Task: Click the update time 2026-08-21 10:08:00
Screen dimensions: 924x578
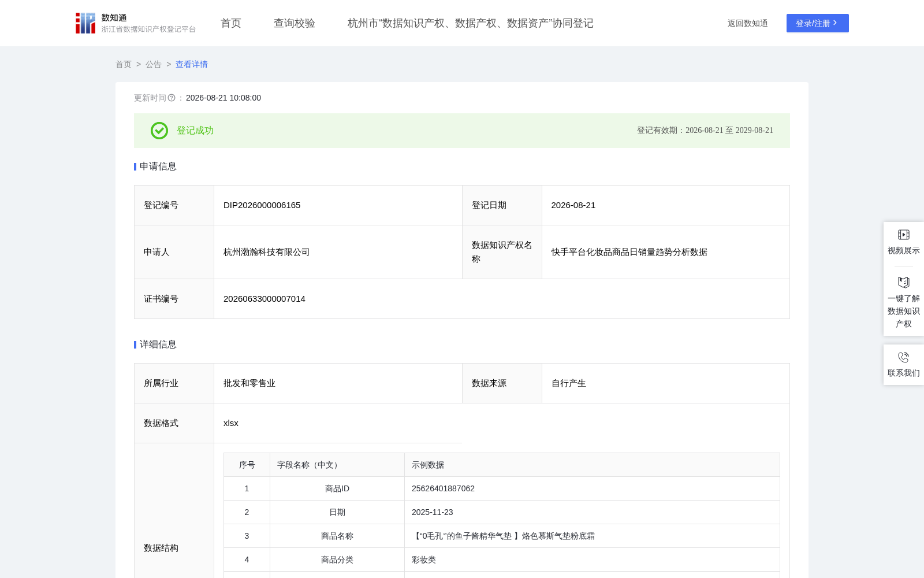Action: click(x=223, y=98)
